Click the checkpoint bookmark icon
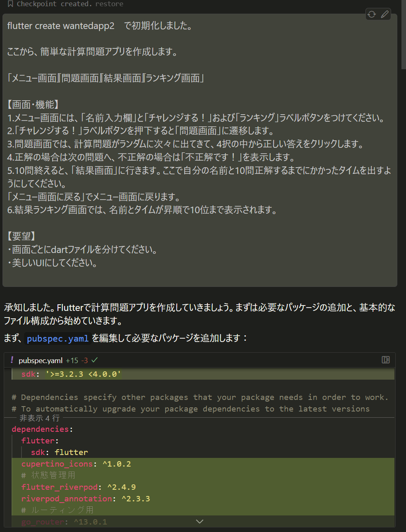This screenshot has height=532, width=406. click(10, 4)
